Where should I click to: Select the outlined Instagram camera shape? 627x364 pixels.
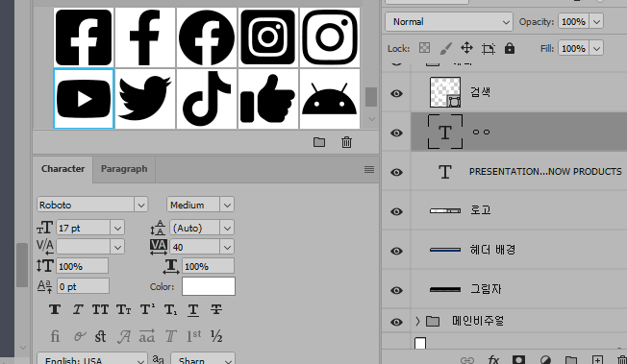(330, 37)
